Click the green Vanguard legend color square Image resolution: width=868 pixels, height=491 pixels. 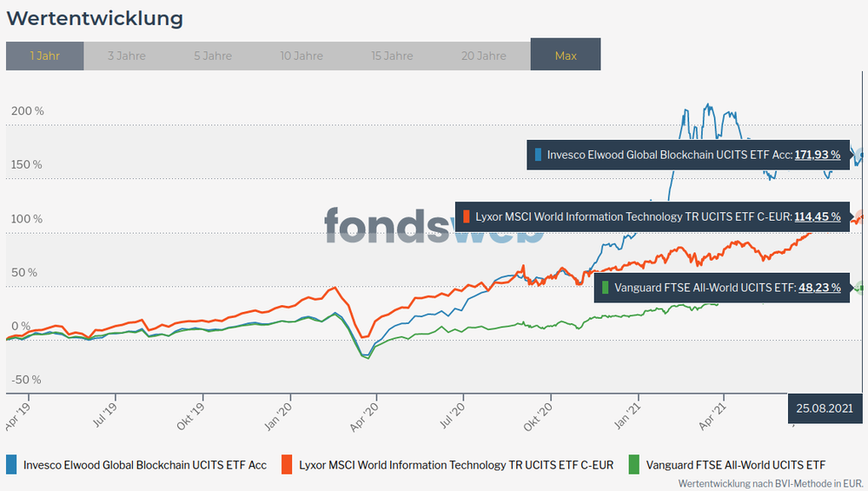[635, 464]
